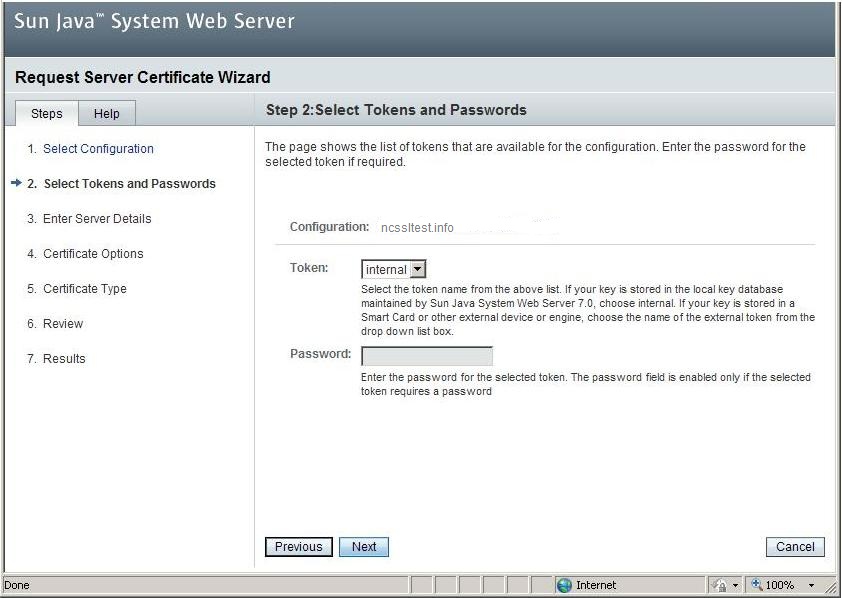Image resolution: width=842 pixels, height=598 pixels.
Task: Switch to the Help tab
Action: [107, 114]
